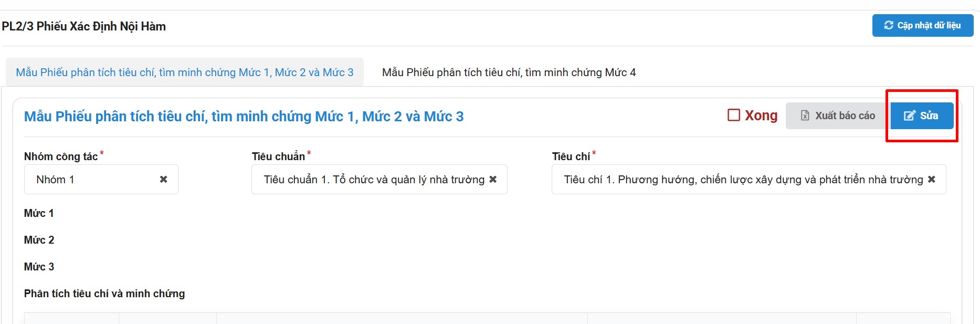980x324 pixels.
Task: Click the Mức 3 section label
Action: tap(39, 267)
